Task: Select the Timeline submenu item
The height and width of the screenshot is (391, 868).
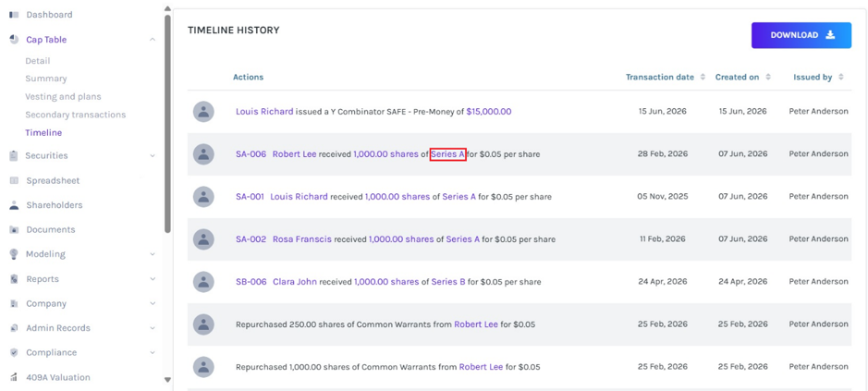Action: click(43, 132)
